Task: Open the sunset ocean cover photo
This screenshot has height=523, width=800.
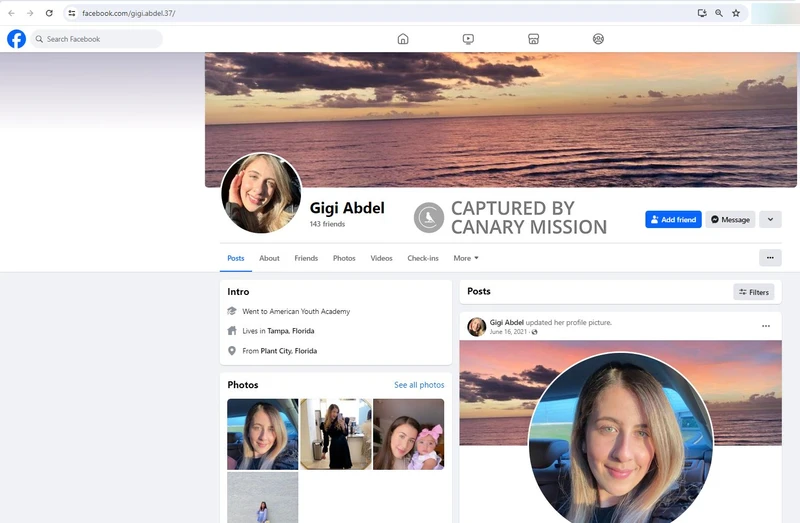Action: (501, 119)
